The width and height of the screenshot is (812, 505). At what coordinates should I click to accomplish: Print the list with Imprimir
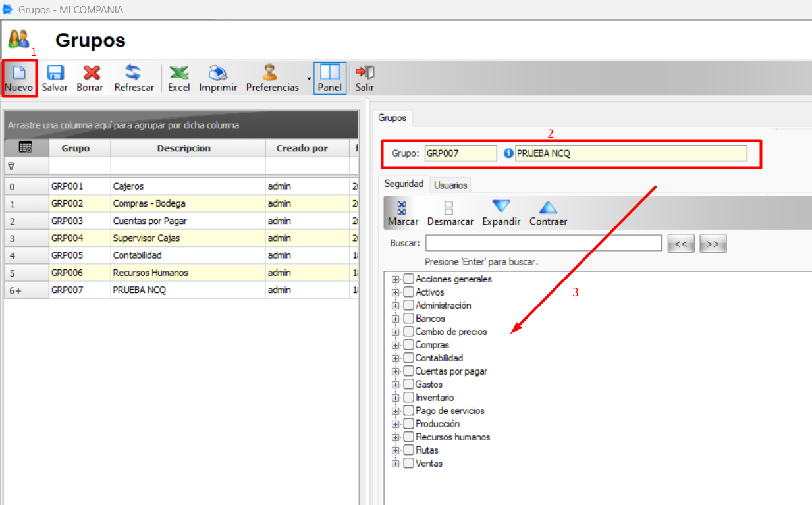pyautogui.click(x=218, y=78)
